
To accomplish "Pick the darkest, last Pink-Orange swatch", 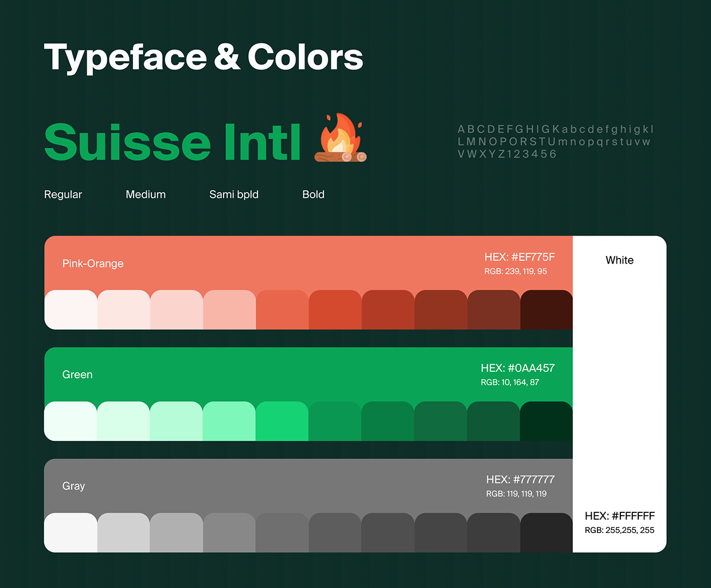I will click(546, 309).
